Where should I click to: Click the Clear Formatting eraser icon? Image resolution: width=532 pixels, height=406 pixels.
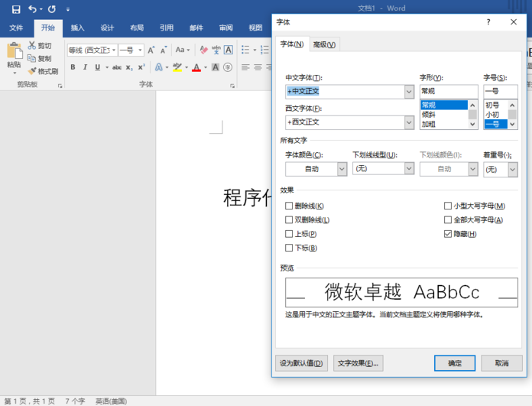pyautogui.click(x=203, y=50)
